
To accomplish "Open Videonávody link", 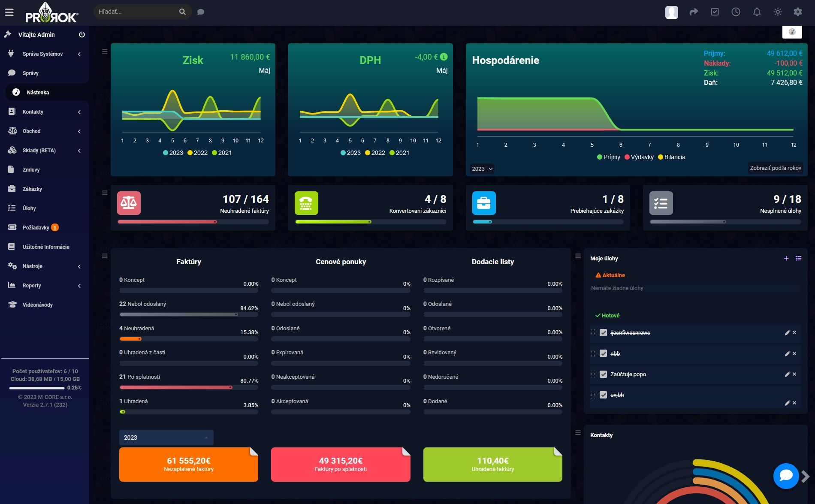I will coord(45,305).
